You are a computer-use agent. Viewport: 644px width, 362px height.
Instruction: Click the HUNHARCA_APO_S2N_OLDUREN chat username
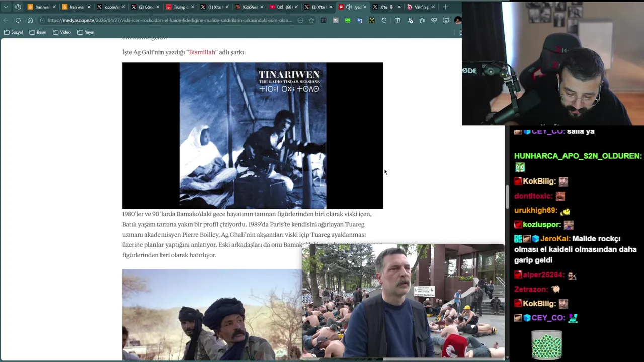point(578,156)
